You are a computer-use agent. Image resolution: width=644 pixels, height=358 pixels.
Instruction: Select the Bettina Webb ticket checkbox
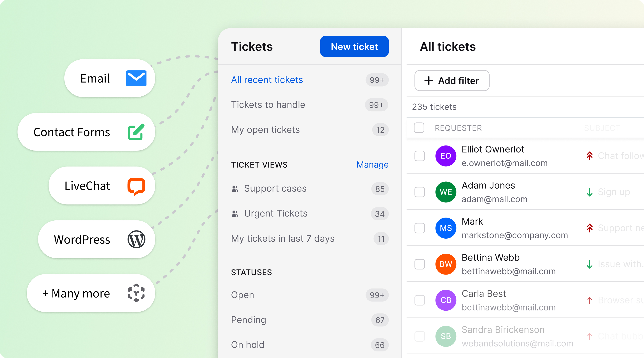pos(420,264)
